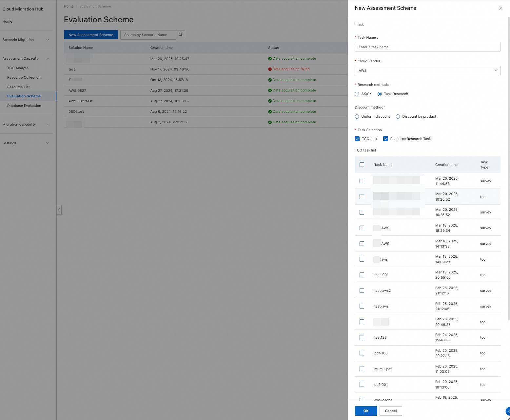Viewport: 510px width, 420px height.
Task: Open TCO Analyse in sidebar
Action: [x=18, y=68]
